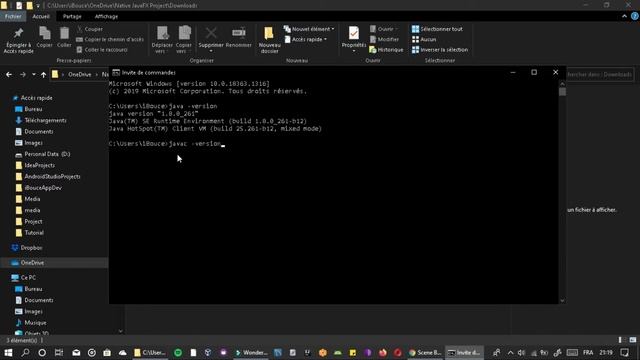This screenshot has width=640, height=360.
Task: Open the iBouceAppDev folder
Action: pyautogui.click(x=43, y=188)
